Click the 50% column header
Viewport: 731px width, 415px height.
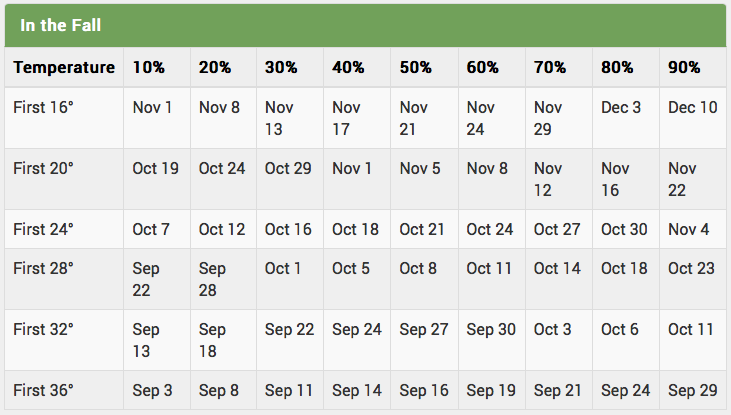pos(415,68)
